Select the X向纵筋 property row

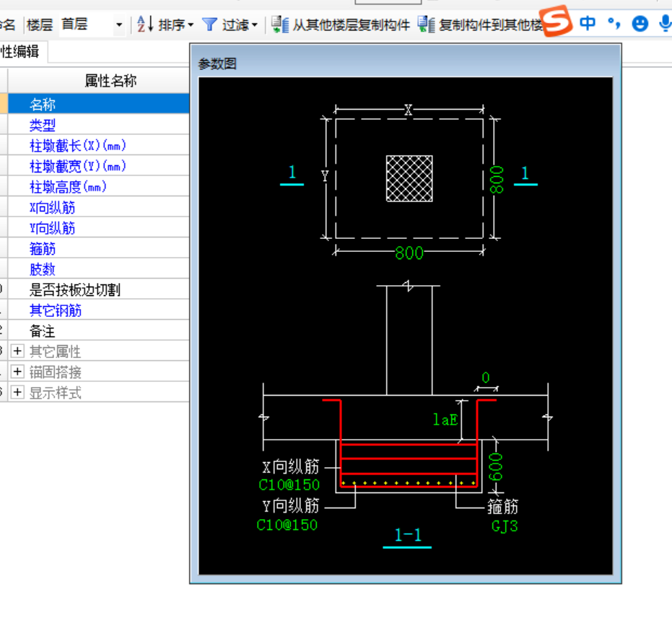99,207
